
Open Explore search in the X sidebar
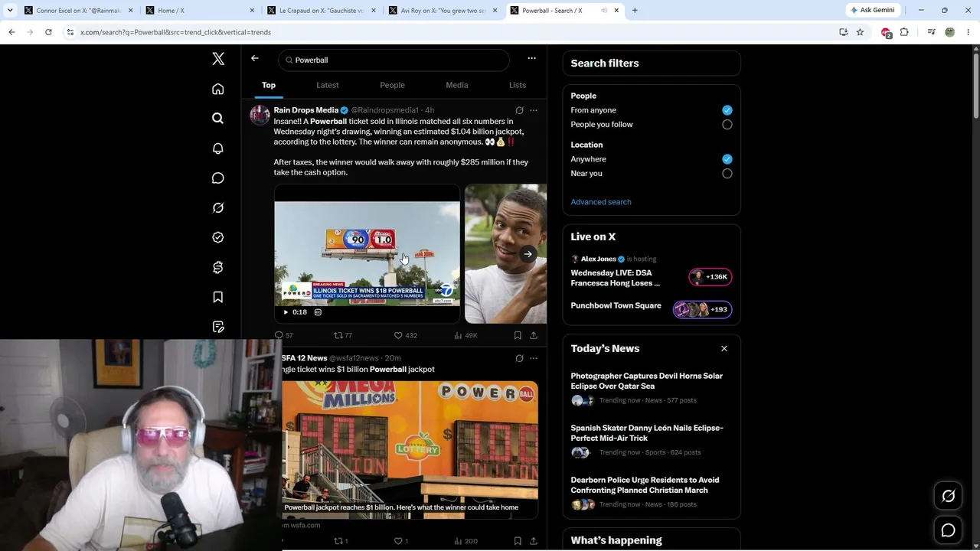218,119
